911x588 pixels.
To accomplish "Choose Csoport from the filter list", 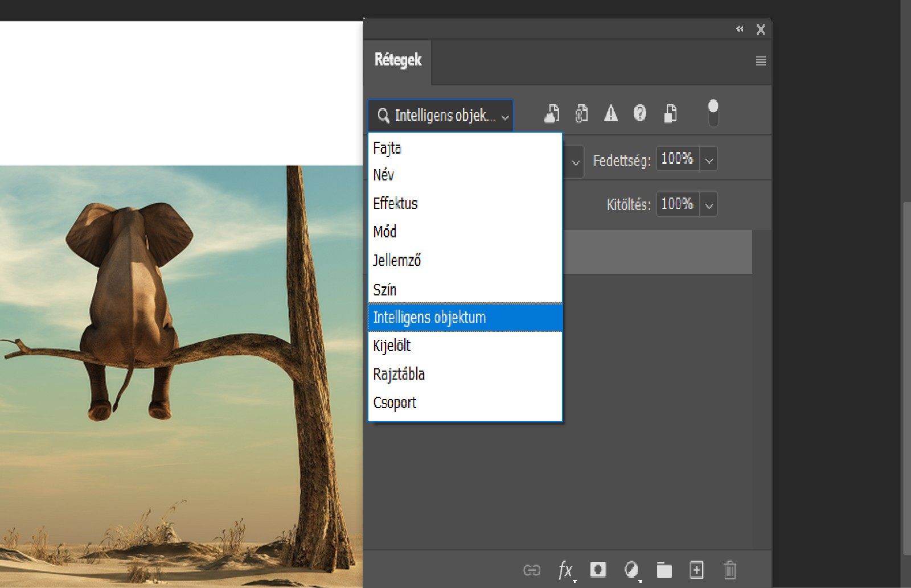I will (465, 402).
